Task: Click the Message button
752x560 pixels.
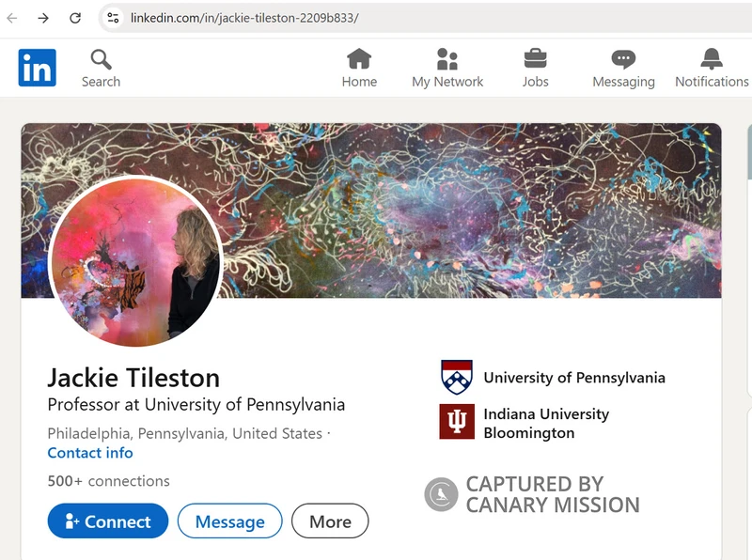Action: 229,521
